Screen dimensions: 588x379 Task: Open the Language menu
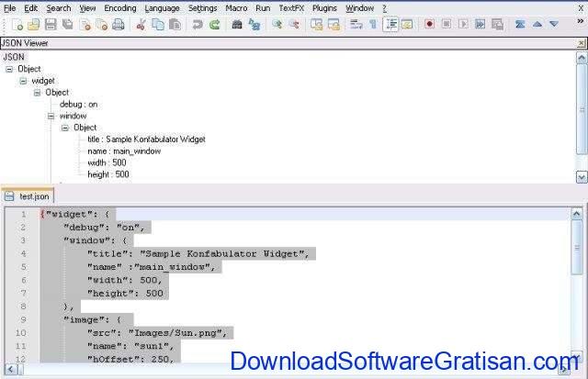(x=162, y=8)
